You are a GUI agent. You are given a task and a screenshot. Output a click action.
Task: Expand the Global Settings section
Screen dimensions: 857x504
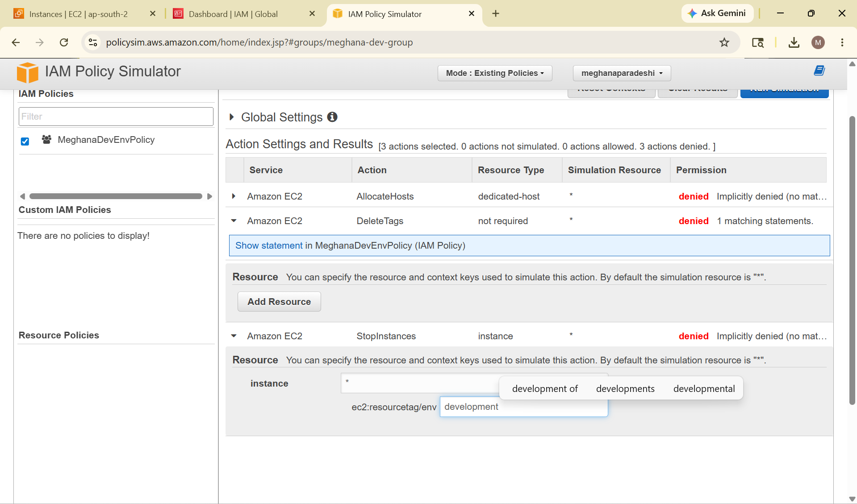pos(231,117)
